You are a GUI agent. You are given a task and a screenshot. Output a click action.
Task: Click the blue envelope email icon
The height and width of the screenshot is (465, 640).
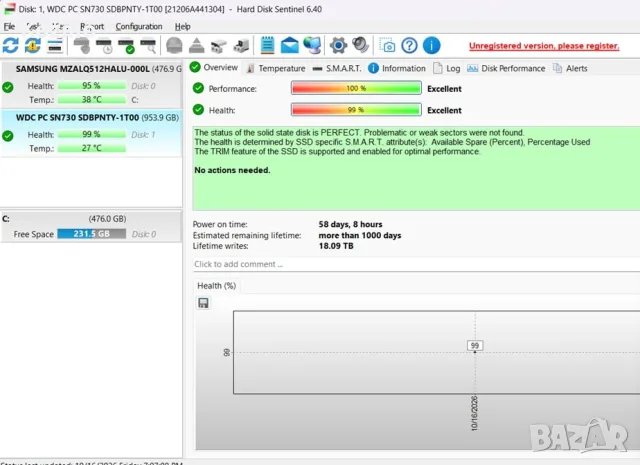[290, 45]
